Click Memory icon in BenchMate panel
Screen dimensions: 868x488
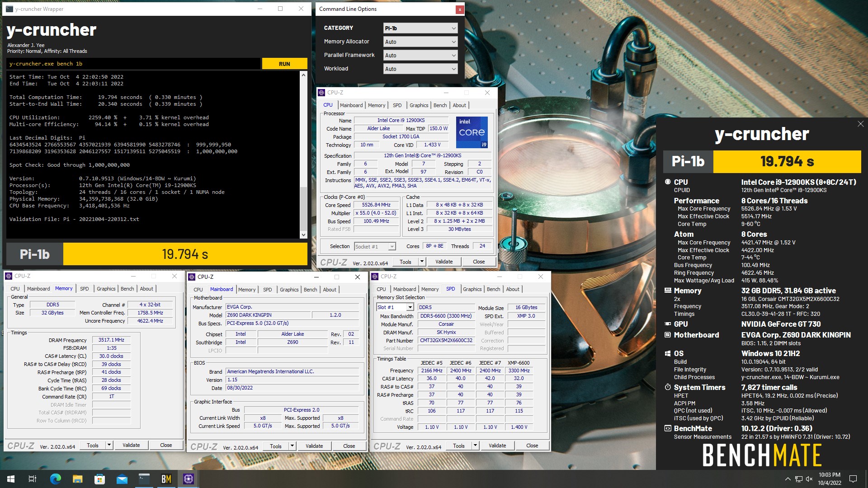tap(668, 291)
